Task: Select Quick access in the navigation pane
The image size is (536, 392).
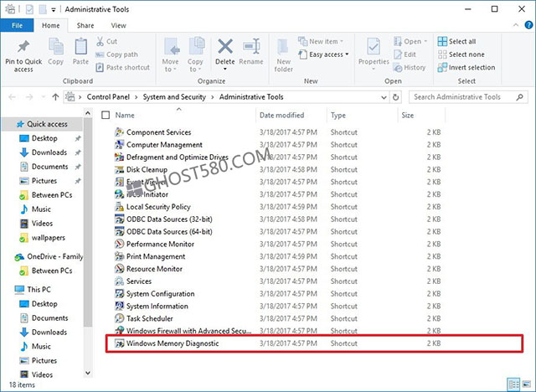Action: click(x=42, y=124)
